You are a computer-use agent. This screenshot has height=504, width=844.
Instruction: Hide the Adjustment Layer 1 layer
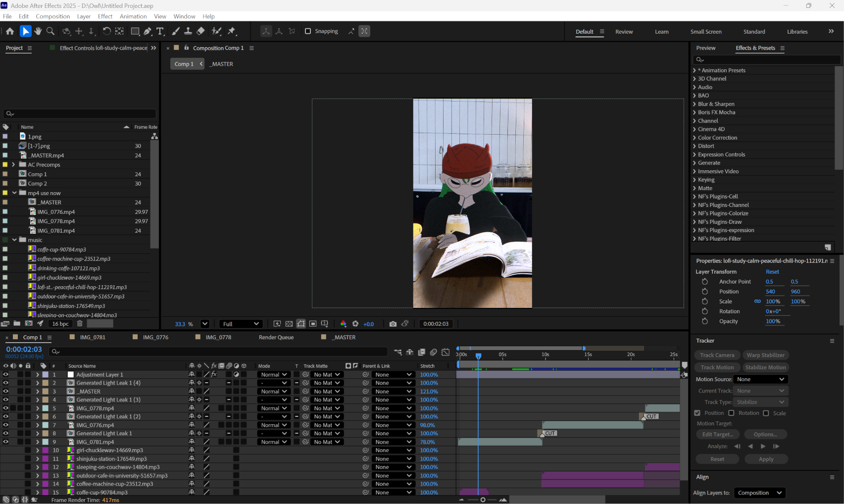coord(5,375)
